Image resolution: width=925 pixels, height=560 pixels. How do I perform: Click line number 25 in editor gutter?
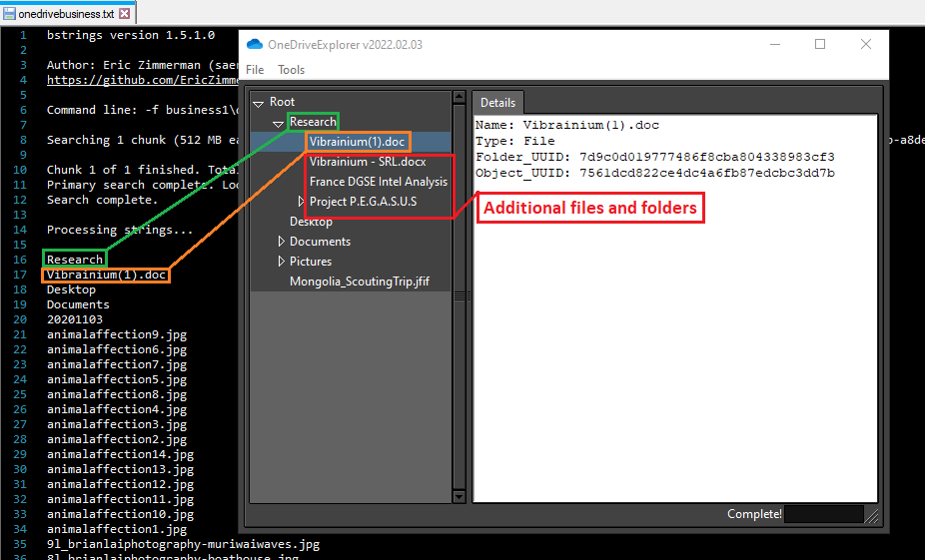tap(20, 394)
